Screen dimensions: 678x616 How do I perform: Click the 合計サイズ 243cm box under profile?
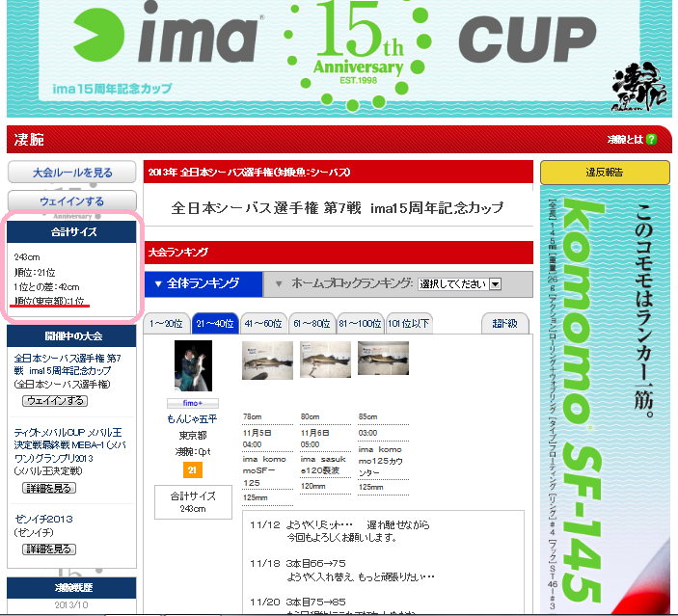[x=193, y=502]
